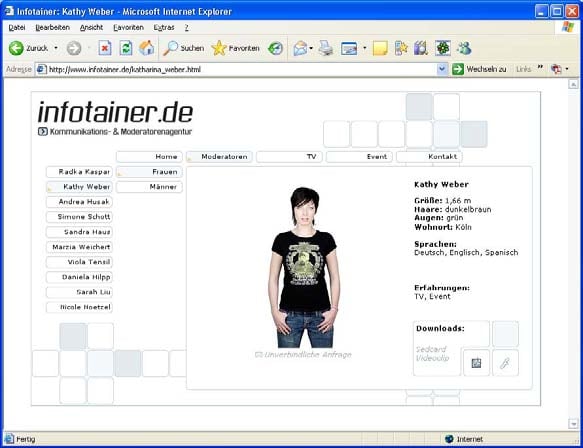
Task: Download the Sedcard image icon
Action: tap(476, 362)
